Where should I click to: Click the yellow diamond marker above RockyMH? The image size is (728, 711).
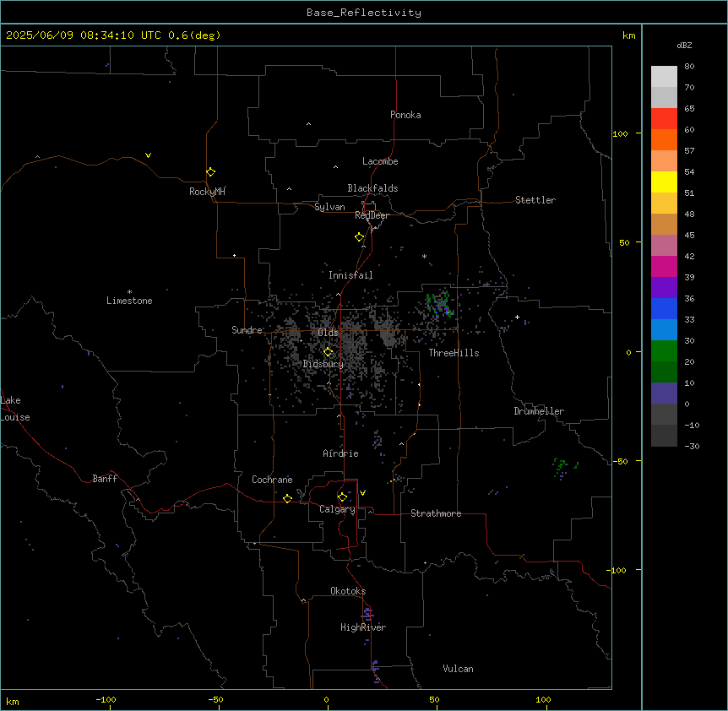tap(210, 172)
